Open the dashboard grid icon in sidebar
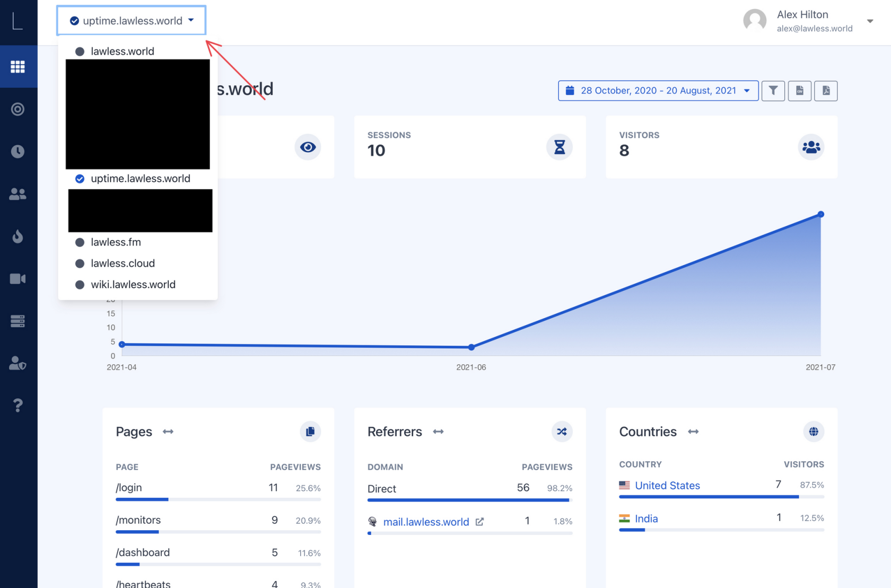The height and width of the screenshot is (588, 891). 18,67
